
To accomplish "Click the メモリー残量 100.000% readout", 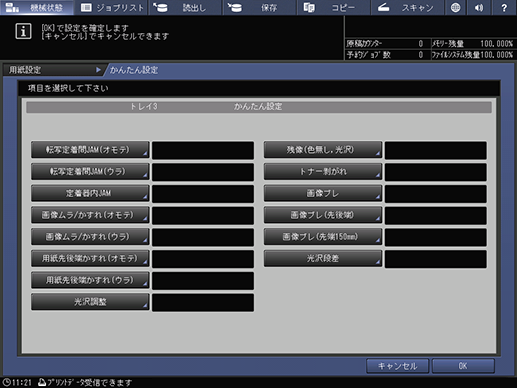I will pos(472,44).
